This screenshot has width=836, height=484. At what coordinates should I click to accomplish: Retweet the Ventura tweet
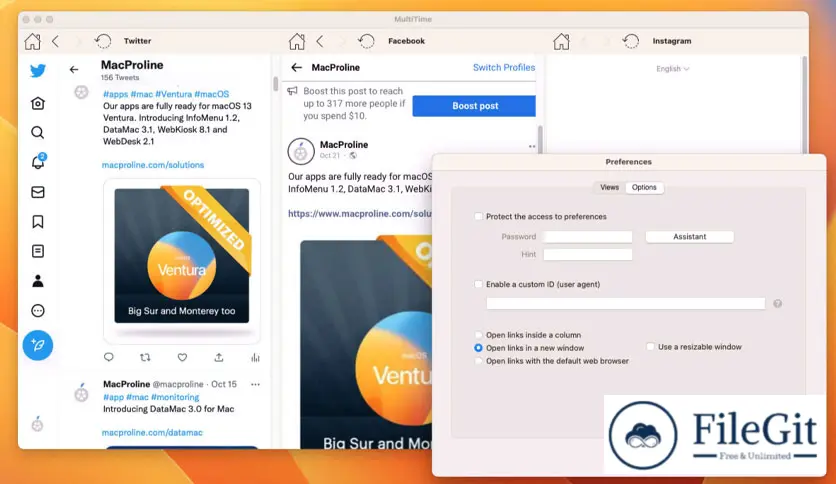[x=145, y=357]
